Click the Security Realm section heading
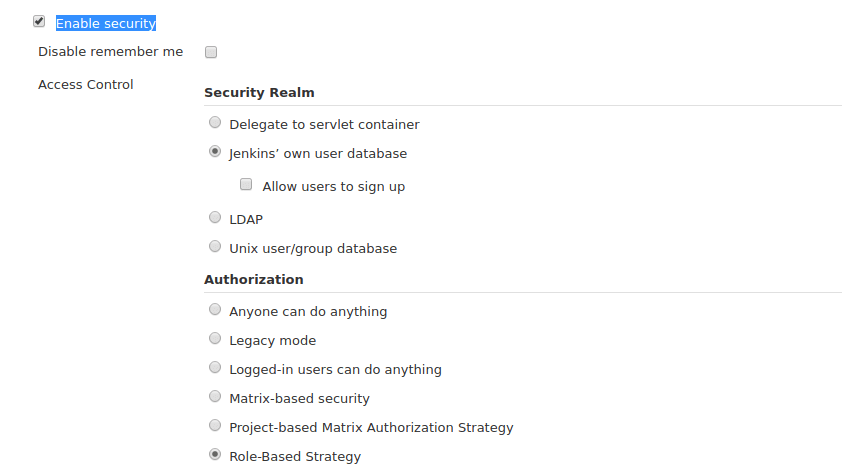The image size is (842, 472). tap(259, 92)
